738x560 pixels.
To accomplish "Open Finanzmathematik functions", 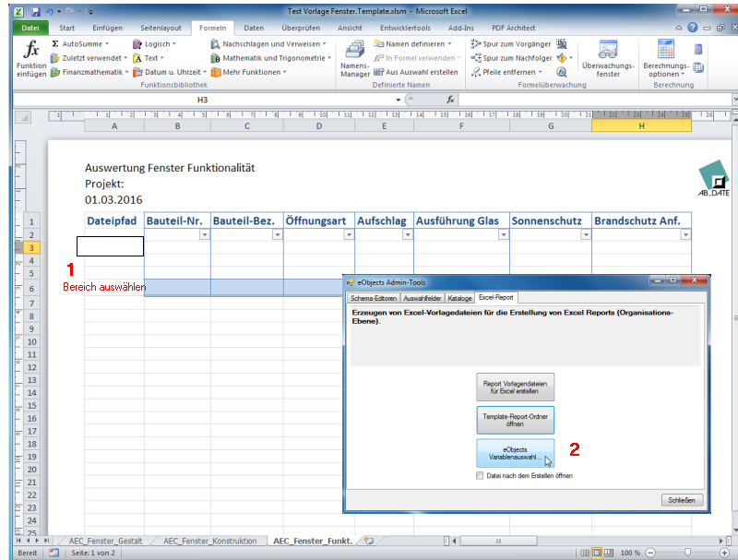I will [89, 72].
